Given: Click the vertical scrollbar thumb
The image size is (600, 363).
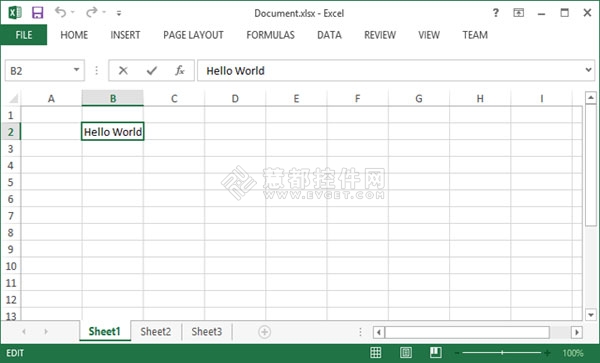Looking at the screenshot, I should [591, 165].
